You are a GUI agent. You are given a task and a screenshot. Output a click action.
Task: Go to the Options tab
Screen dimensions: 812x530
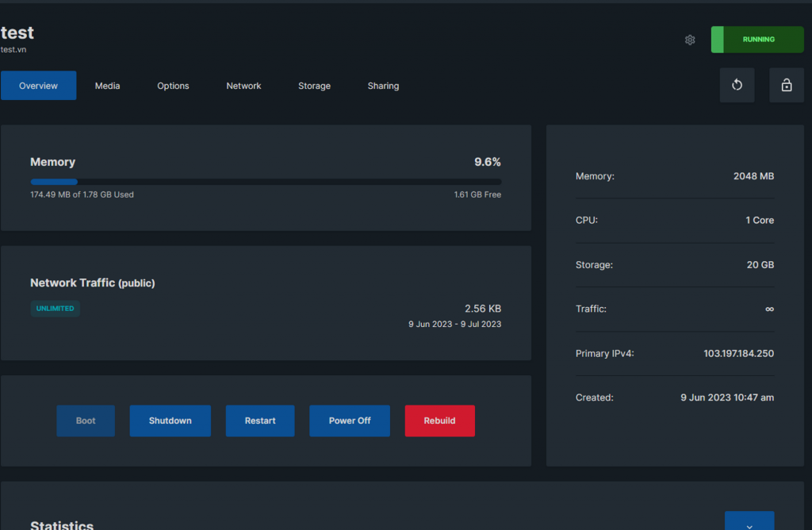(x=173, y=86)
